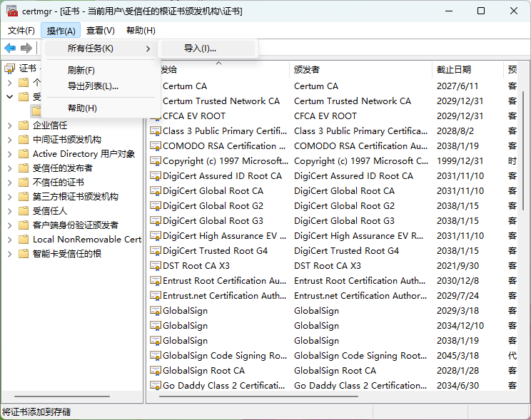Image resolution: width=531 pixels, height=420 pixels.
Task: Click the folder icon of 受信任人
Action: point(24,211)
